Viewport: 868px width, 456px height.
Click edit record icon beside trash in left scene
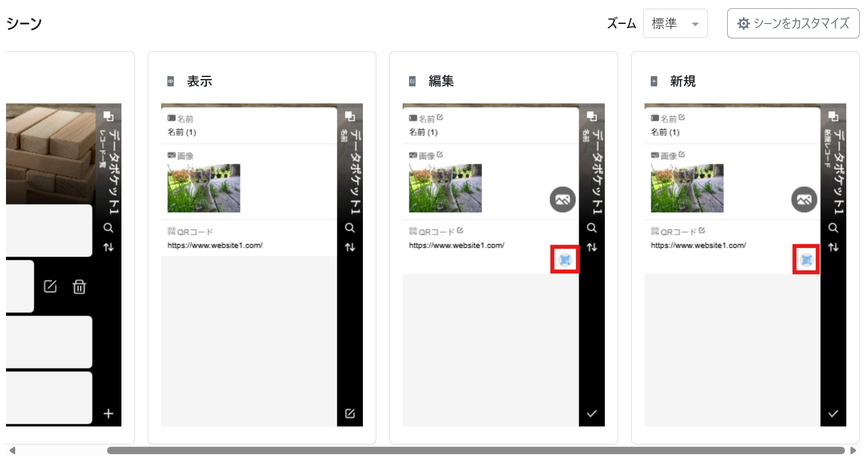pos(50,287)
